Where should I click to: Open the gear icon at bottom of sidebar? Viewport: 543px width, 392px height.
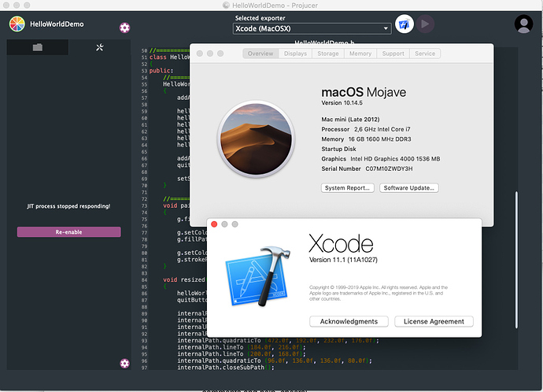point(124,363)
